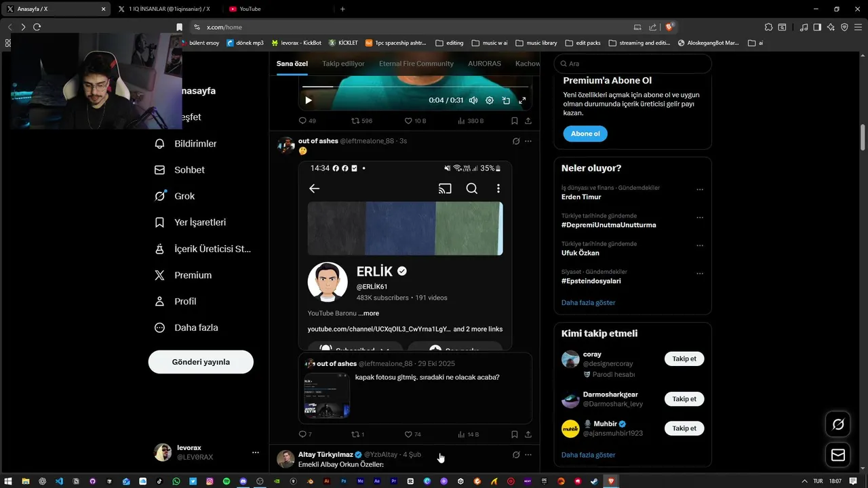Open more options on out of ashes post
Image resolution: width=868 pixels, height=488 pixels.
[x=528, y=141]
